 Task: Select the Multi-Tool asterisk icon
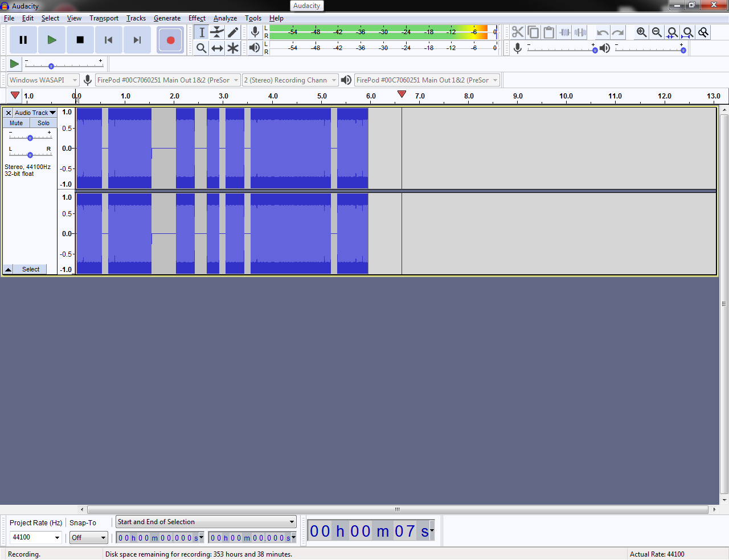point(233,48)
